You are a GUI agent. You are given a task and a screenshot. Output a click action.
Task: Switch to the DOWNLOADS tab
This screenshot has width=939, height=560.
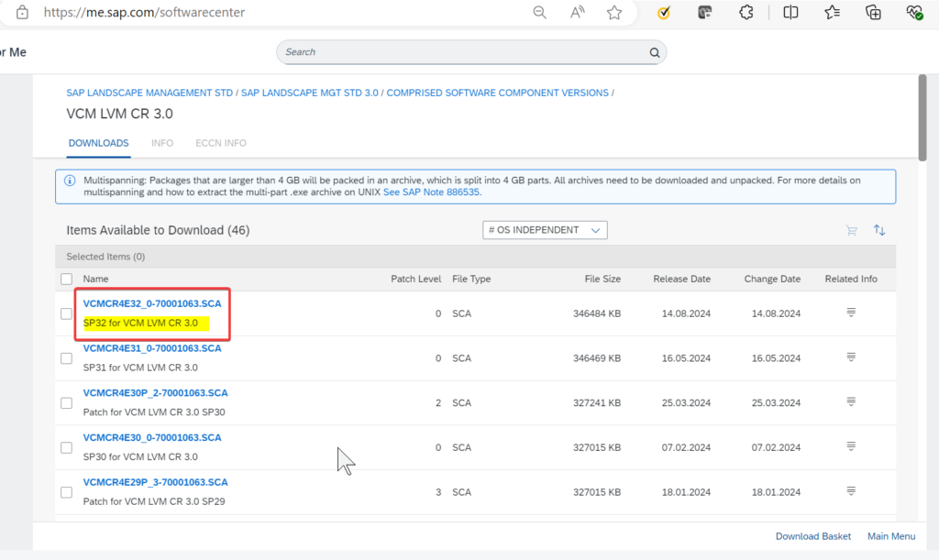[98, 143]
